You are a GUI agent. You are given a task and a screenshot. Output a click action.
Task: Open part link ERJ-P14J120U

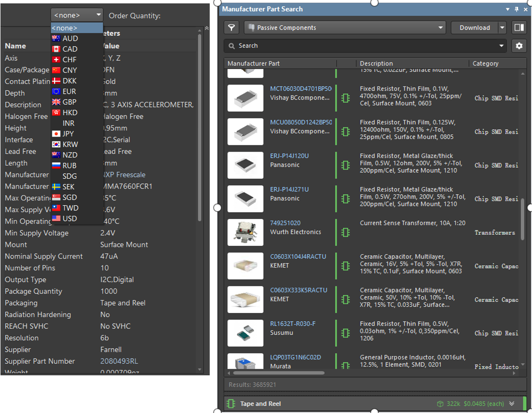[289, 156]
